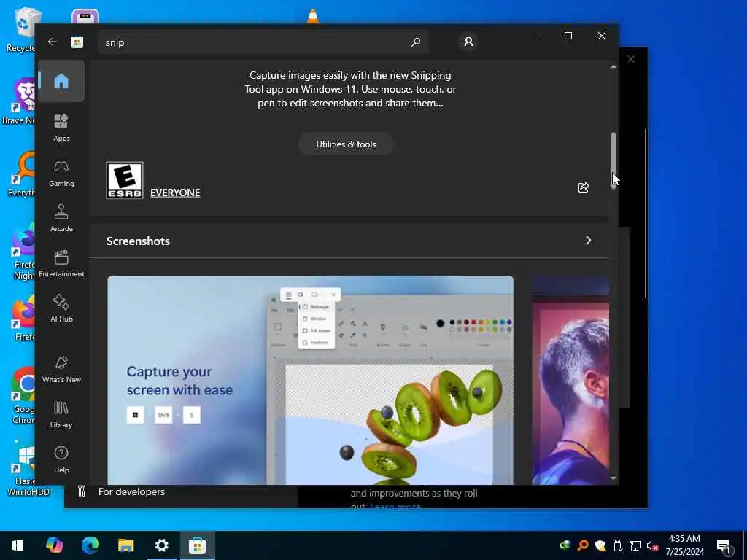Open the EVERYONE rating link
The width and height of the screenshot is (747, 560).
click(x=175, y=192)
